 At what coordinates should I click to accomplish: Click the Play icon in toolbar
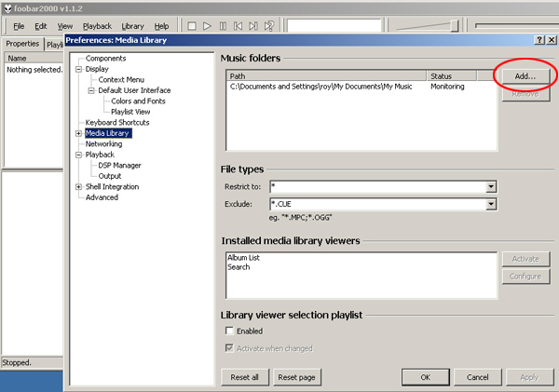207,26
